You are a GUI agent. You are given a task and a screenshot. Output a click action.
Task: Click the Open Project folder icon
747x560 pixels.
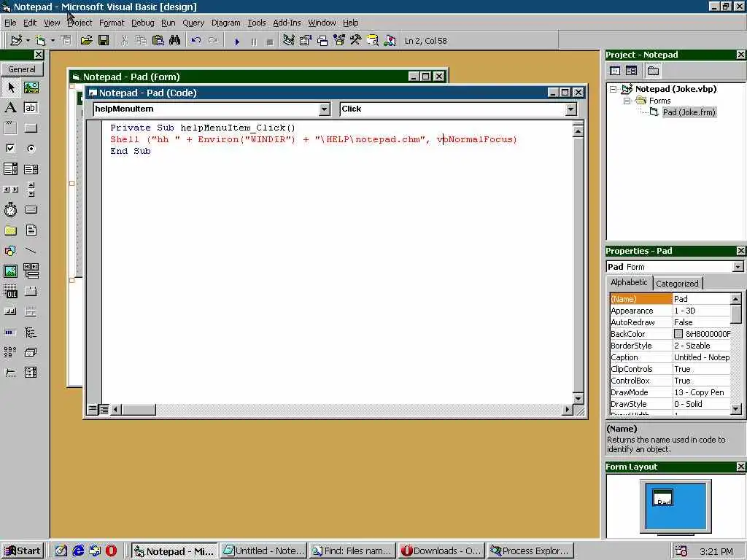[x=86, y=41]
